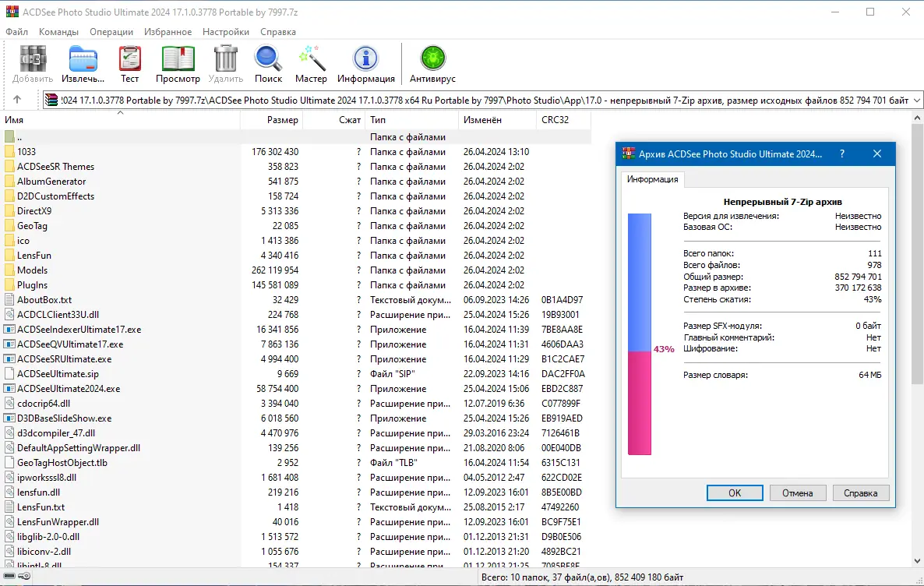Select the parent folder '..' row

coord(296,137)
